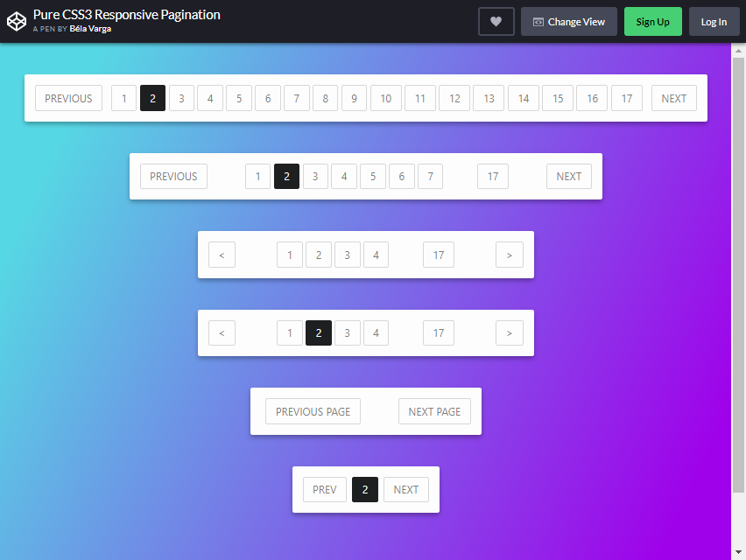Go to page 5 in the first pagination bar
Viewport: 746px width, 560px height.
239,98
